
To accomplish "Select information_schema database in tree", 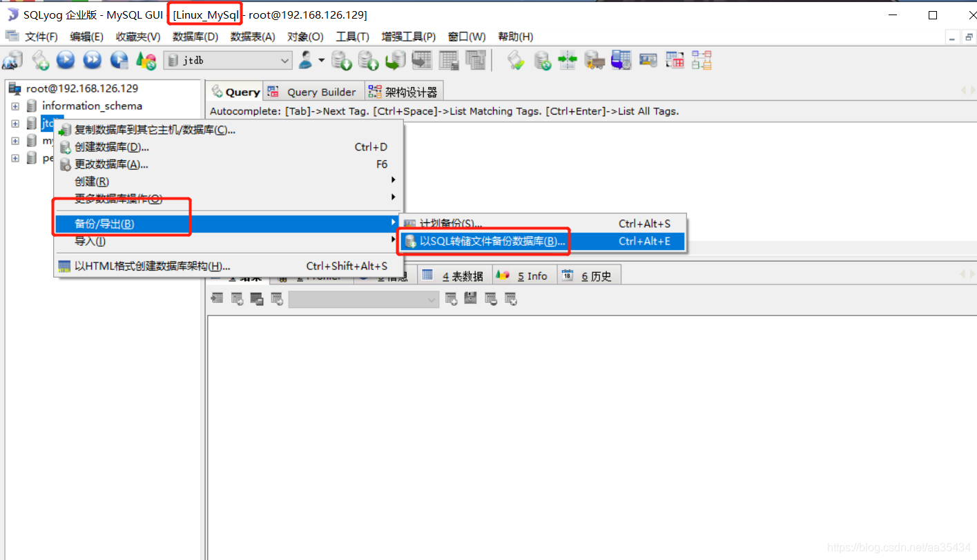I will (x=92, y=106).
